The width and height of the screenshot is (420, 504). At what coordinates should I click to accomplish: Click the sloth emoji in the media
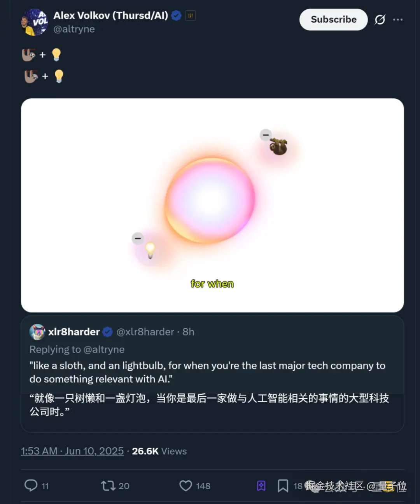point(279,147)
